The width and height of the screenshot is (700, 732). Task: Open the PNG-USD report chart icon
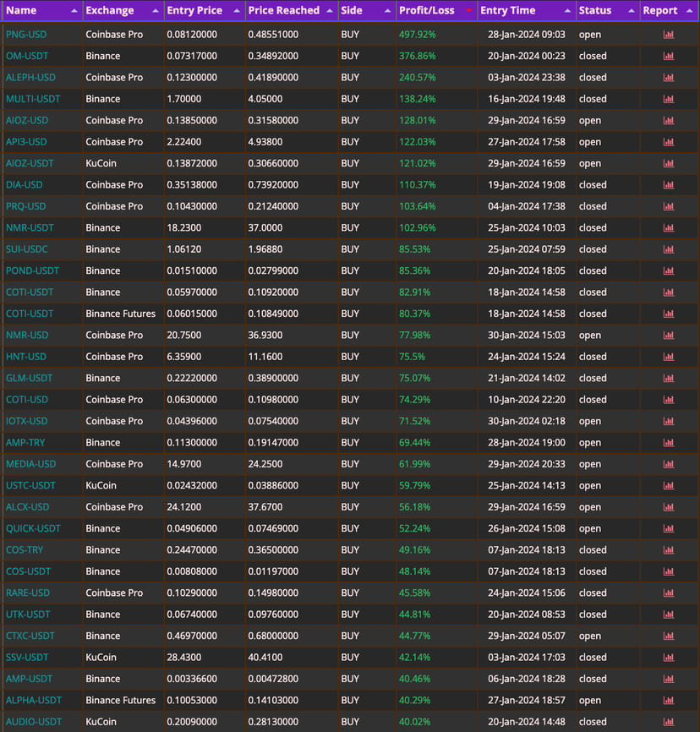(x=668, y=35)
